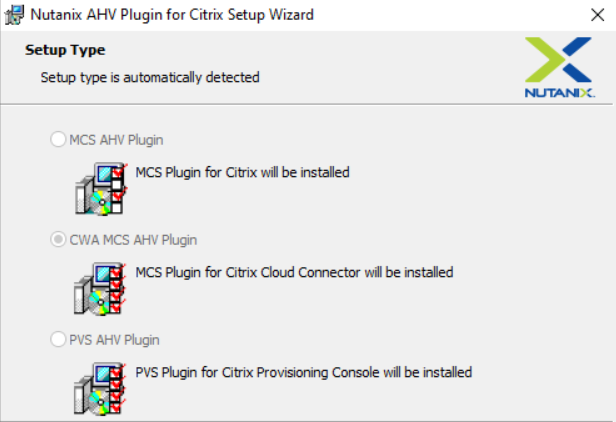Select the MCS AHV Plugin radio button
Image resolution: width=616 pixels, height=422 pixels.
[58, 140]
